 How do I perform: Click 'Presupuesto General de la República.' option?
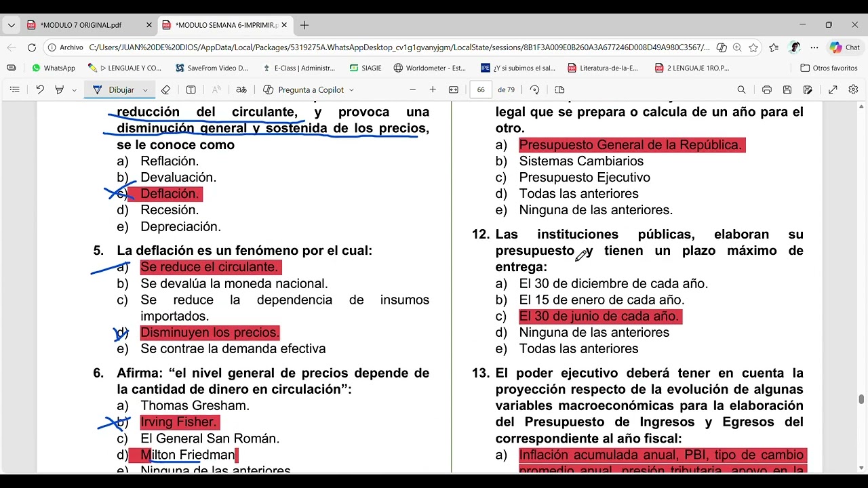(632, 145)
